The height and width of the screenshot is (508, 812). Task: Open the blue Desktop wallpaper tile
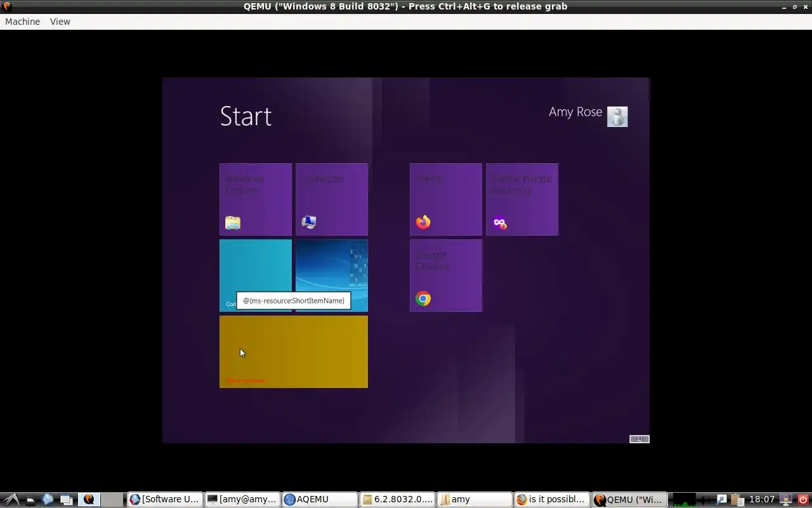pos(332,276)
